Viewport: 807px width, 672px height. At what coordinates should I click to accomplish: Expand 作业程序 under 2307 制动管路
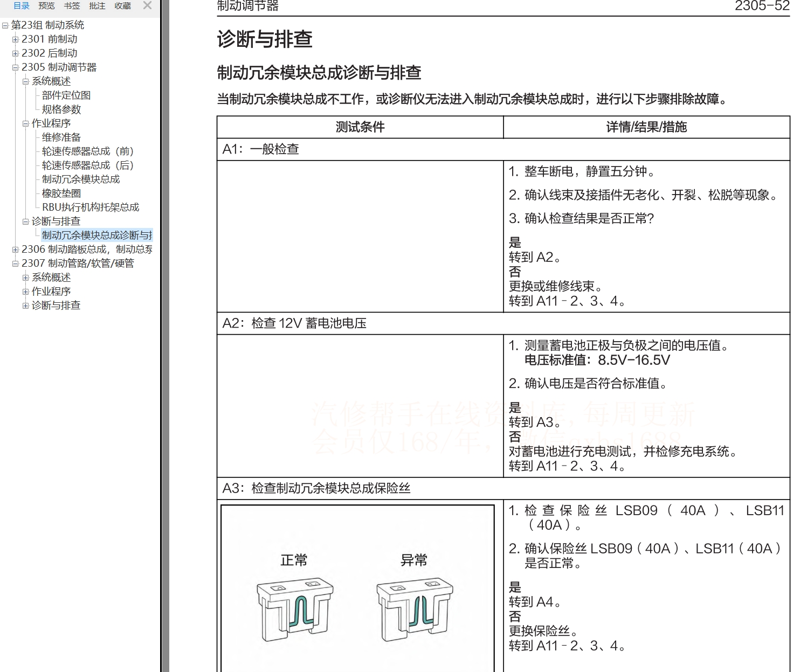pyautogui.click(x=25, y=291)
